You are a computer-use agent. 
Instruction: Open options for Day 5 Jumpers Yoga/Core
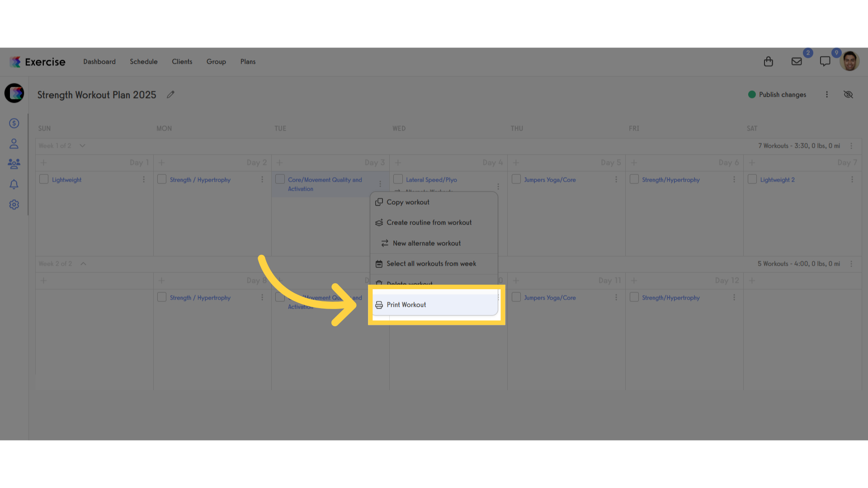pos(616,180)
